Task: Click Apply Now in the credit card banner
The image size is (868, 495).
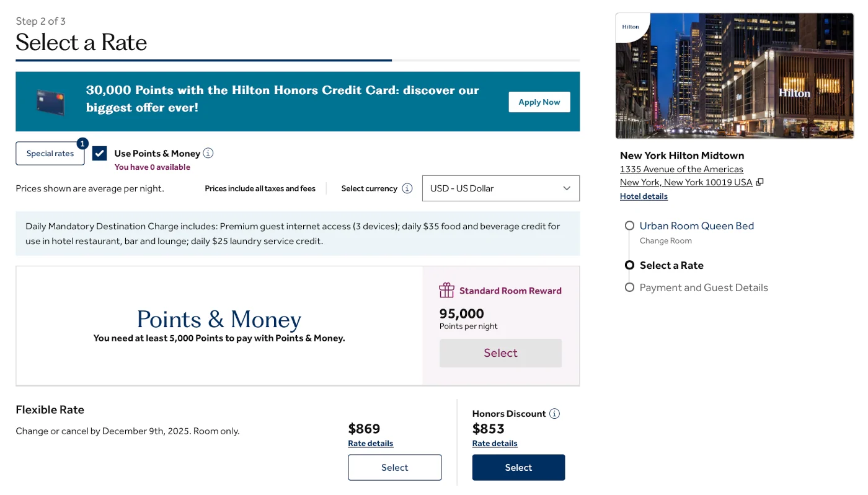Action: [x=539, y=102]
